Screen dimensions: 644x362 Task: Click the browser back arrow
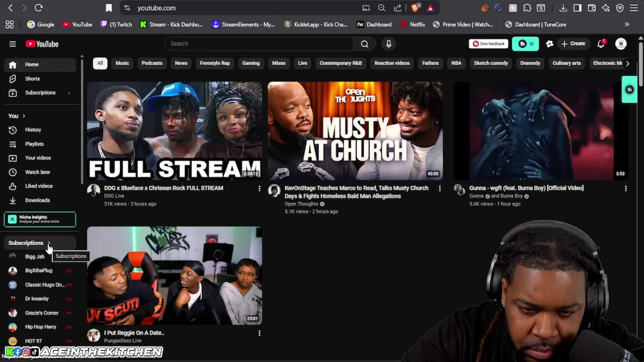[11, 8]
